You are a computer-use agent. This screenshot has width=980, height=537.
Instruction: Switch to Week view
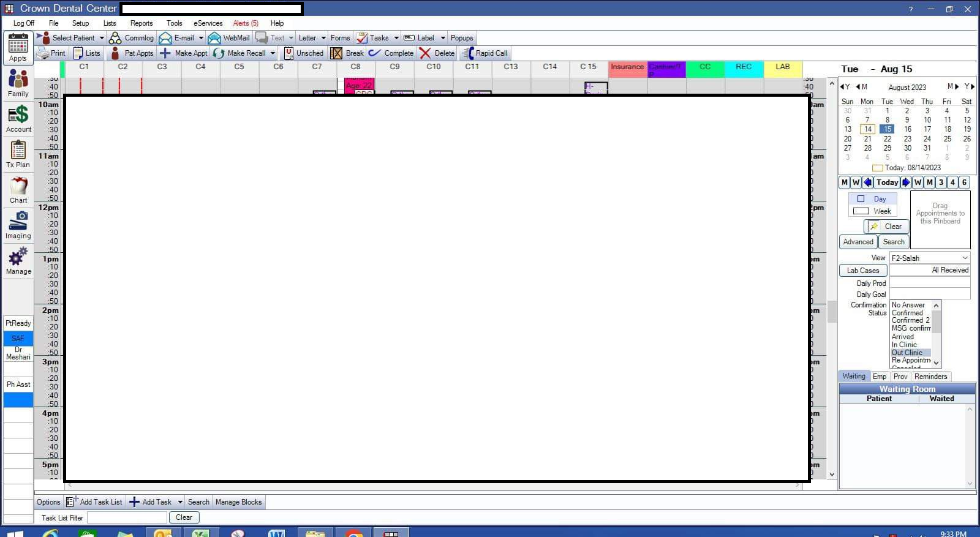[873, 211]
